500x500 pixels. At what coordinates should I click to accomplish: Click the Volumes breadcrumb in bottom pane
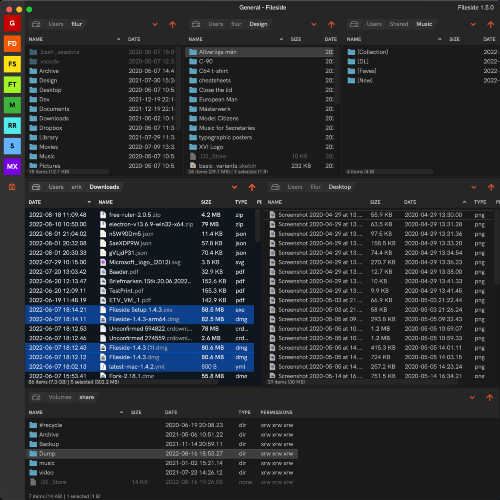[60, 397]
